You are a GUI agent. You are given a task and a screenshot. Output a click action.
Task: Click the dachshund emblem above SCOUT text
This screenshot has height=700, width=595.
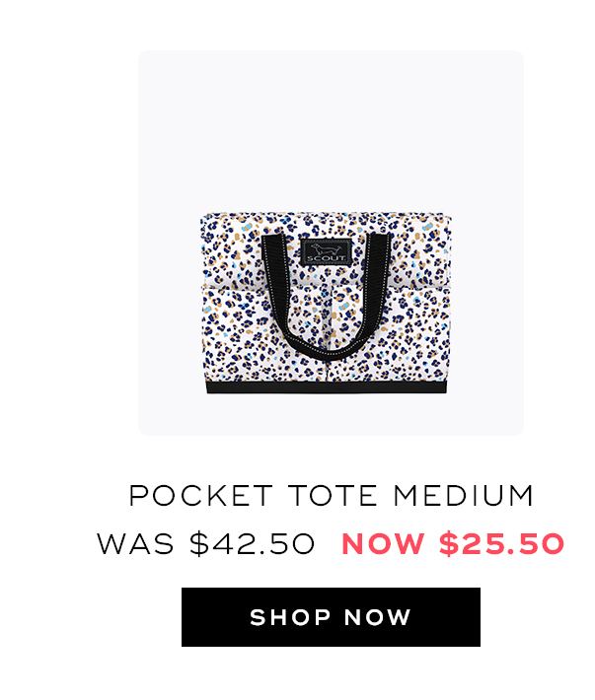[326, 248]
